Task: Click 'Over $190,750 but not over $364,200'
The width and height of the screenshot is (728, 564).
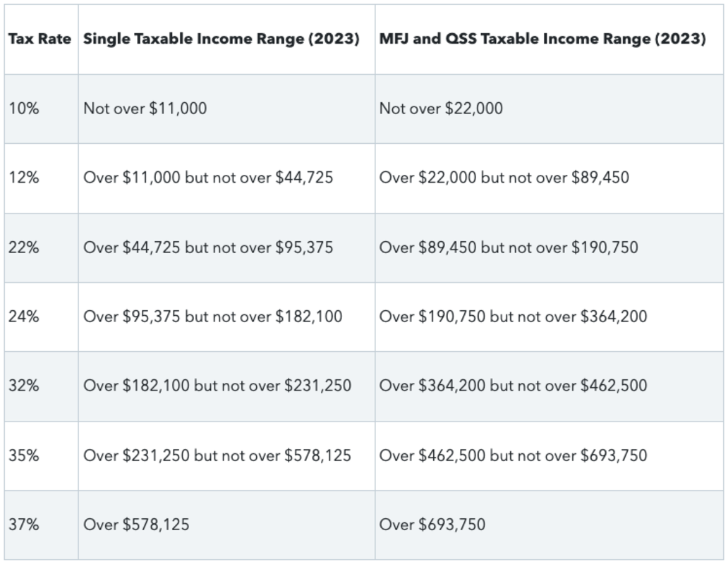Action: click(513, 317)
